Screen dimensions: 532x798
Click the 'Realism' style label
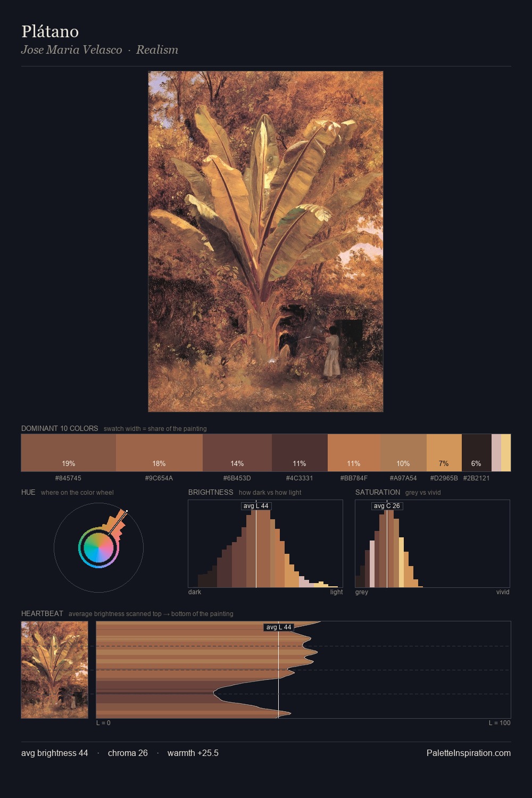(x=157, y=50)
